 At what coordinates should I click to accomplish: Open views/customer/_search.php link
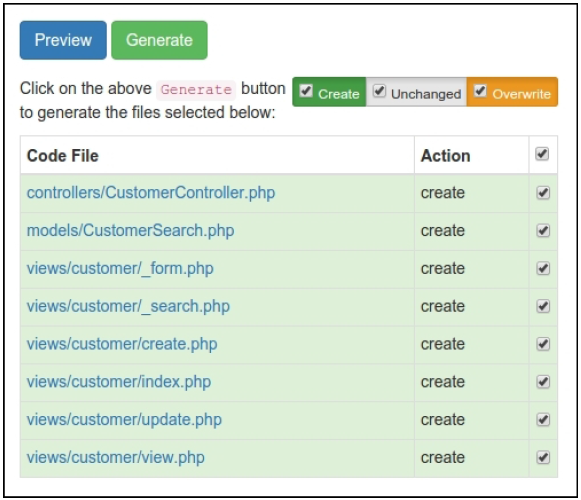(x=128, y=306)
